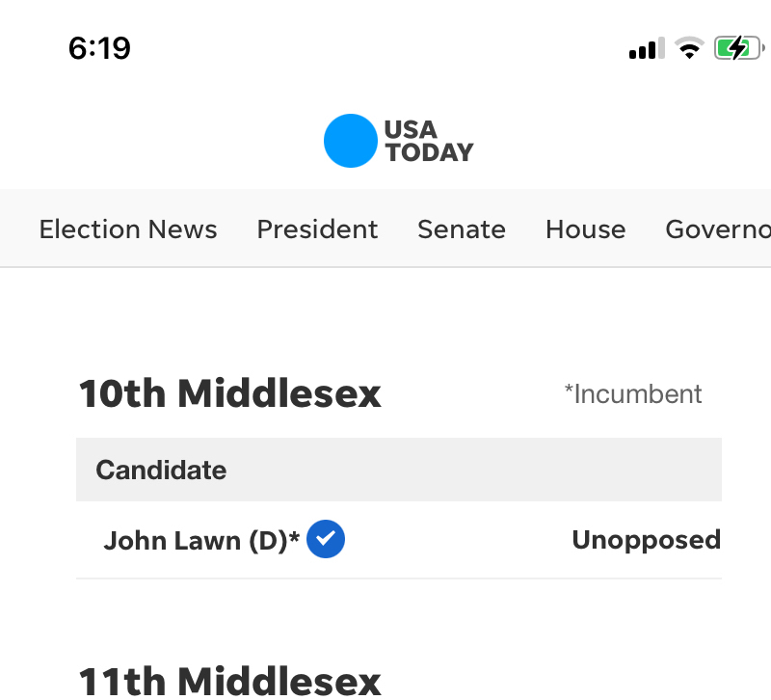
Task: Click the Candidate column header
Action: 161,471
